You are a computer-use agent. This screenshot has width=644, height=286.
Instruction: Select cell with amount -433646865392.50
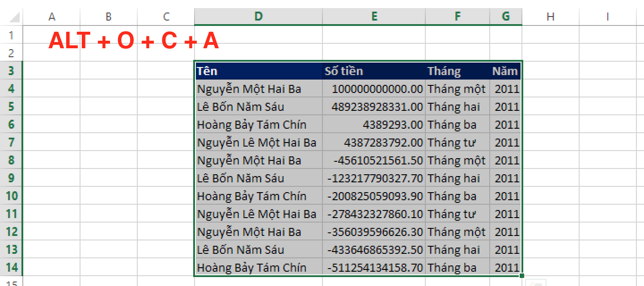374,249
